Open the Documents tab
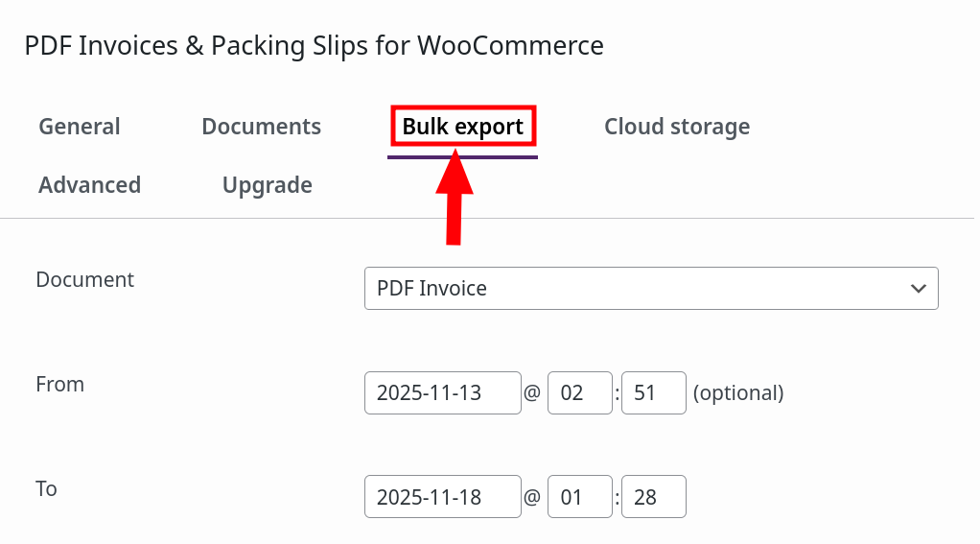980x544 pixels. tap(261, 127)
